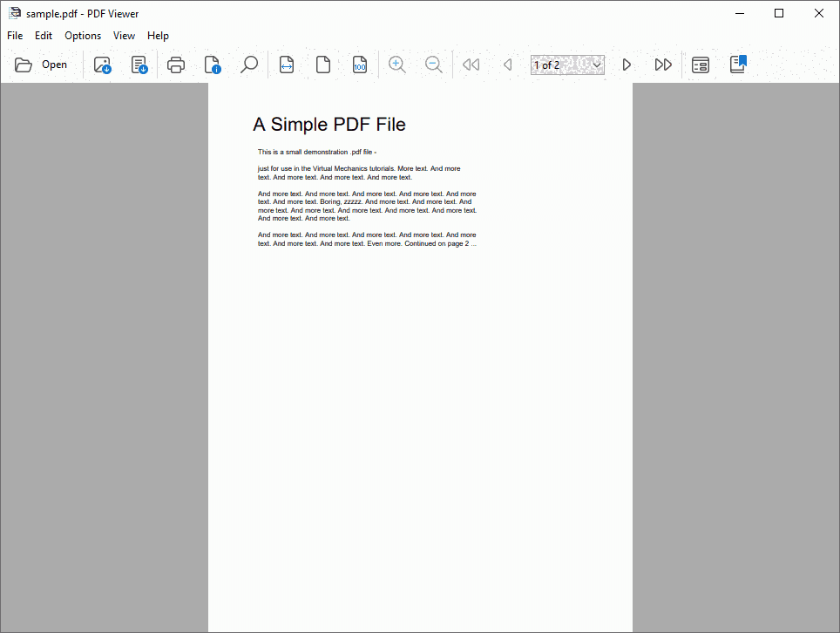
Task: Toggle the thumbnails side panel
Action: pos(700,64)
